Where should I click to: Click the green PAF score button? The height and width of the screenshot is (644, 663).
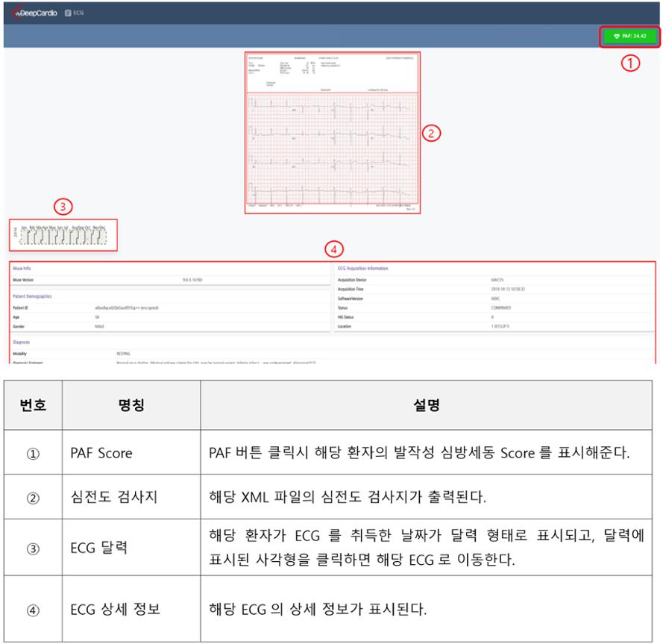(x=630, y=37)
